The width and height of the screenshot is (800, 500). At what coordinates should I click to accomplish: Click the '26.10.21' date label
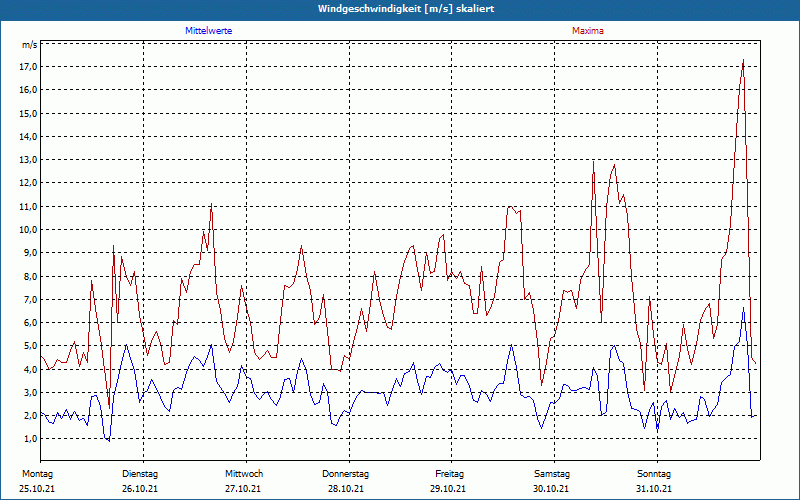pos(140,489)
